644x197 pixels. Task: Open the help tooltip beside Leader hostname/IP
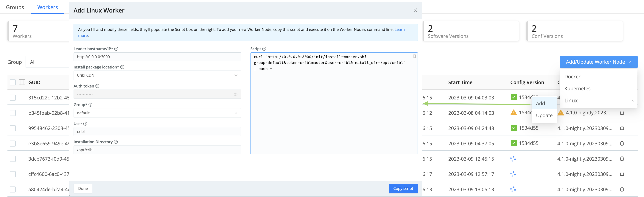(x=116, y=49)
